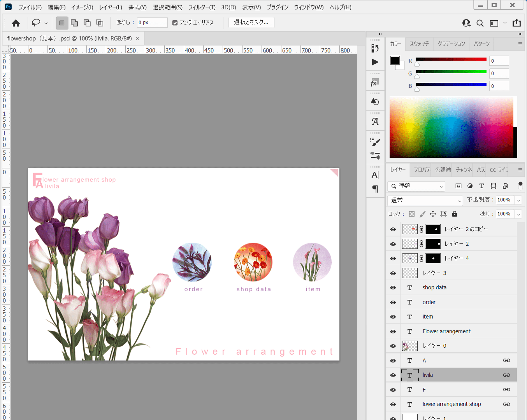Click the Home icon in options bar
Image resolution: width=527 pixels, height=420 pixels.
[16, 23]
